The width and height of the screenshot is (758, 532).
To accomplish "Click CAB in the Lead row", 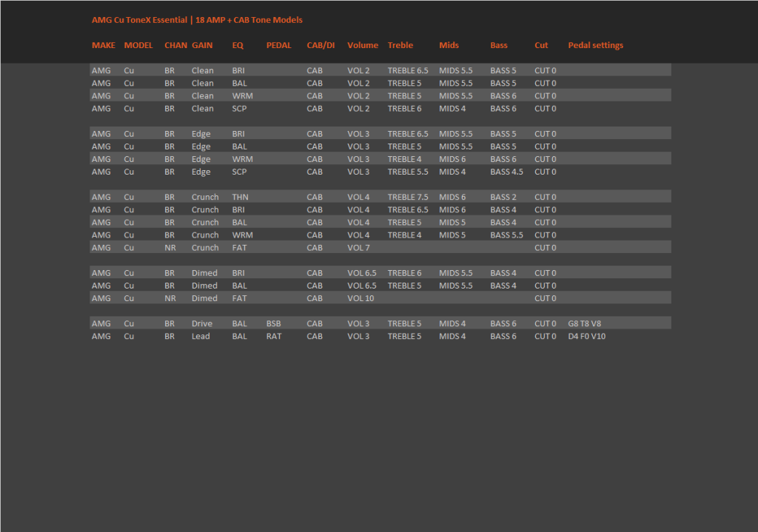I will (x=314, y=336).
